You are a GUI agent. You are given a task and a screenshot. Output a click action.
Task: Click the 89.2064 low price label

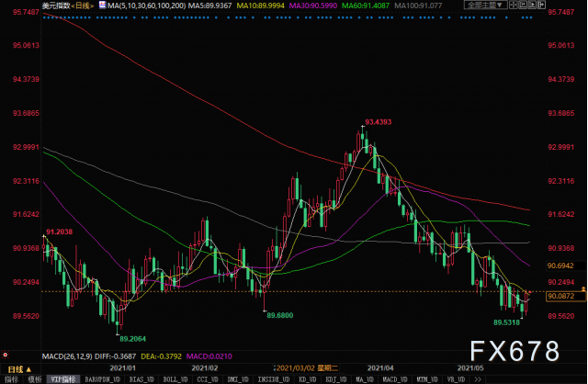coord(132,339)
